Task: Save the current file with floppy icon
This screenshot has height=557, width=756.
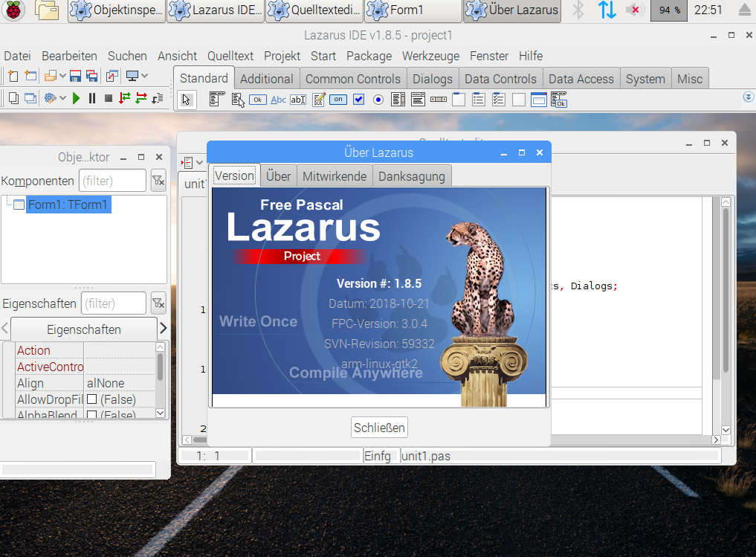Action: click(x=75, y=76)
